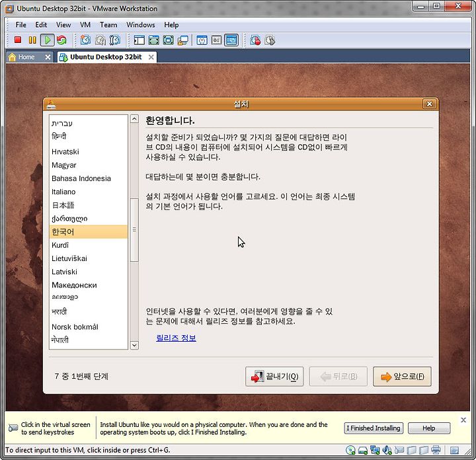Click the message log icon in status bar
476x460 pixels.
(x=454, y=450)
